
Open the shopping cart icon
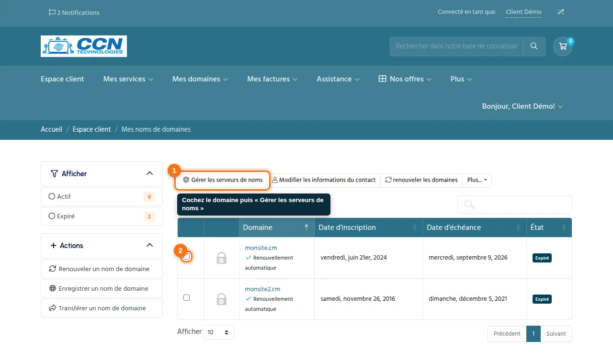click(563, 46)
